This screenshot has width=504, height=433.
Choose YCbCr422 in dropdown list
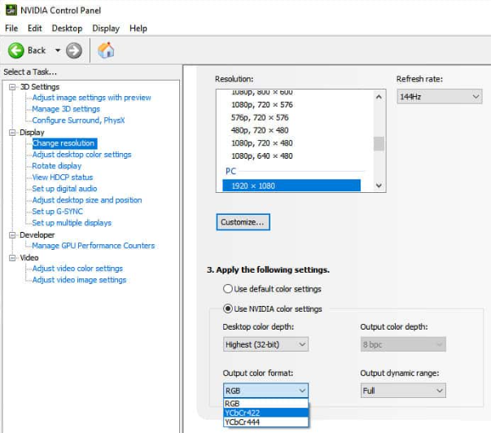[265, 413]
